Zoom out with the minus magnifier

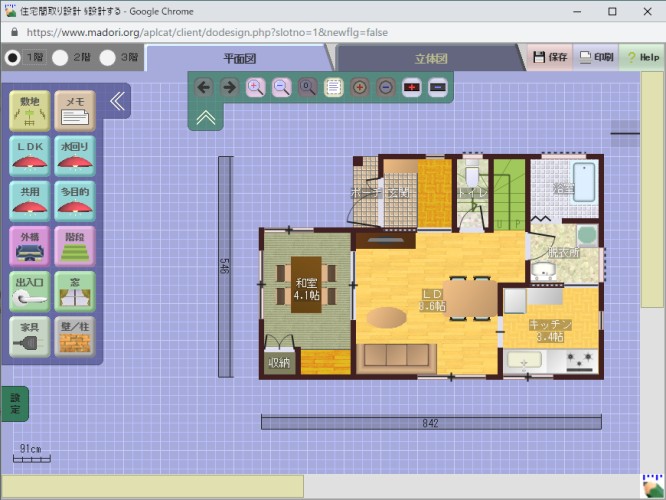coord(282,87)
